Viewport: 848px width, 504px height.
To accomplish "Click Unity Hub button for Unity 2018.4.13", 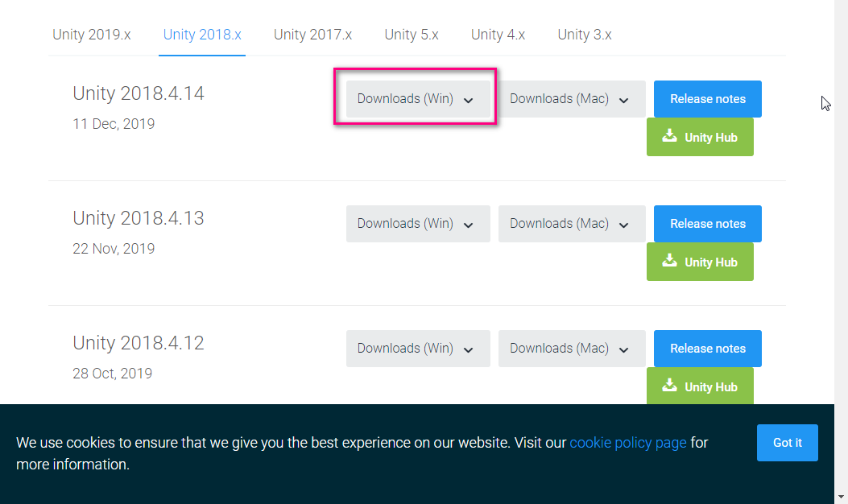I will [x=700, y=262].
